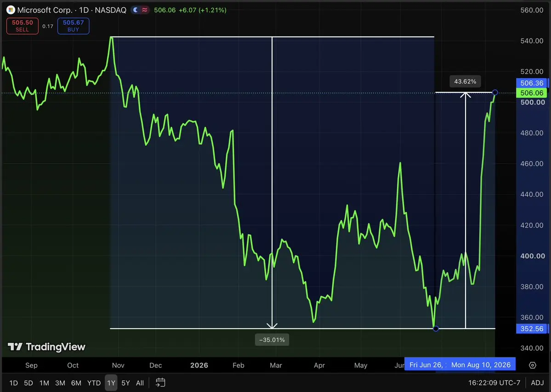Viewport: 551px width, 392px height.
Task: Click the Mon Aug 10, 2026 date label
Action: pos(481,364)
